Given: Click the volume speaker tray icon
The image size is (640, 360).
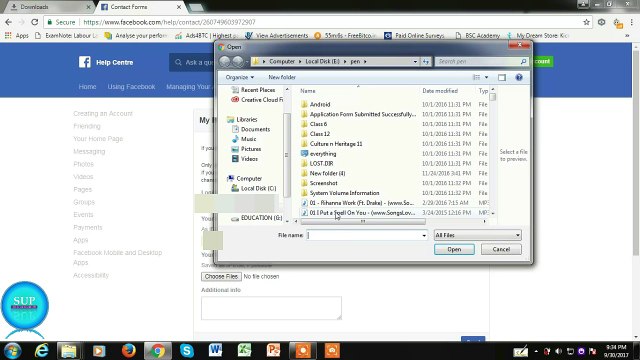Looking at the screenshot, I should (x=559, y=351).
